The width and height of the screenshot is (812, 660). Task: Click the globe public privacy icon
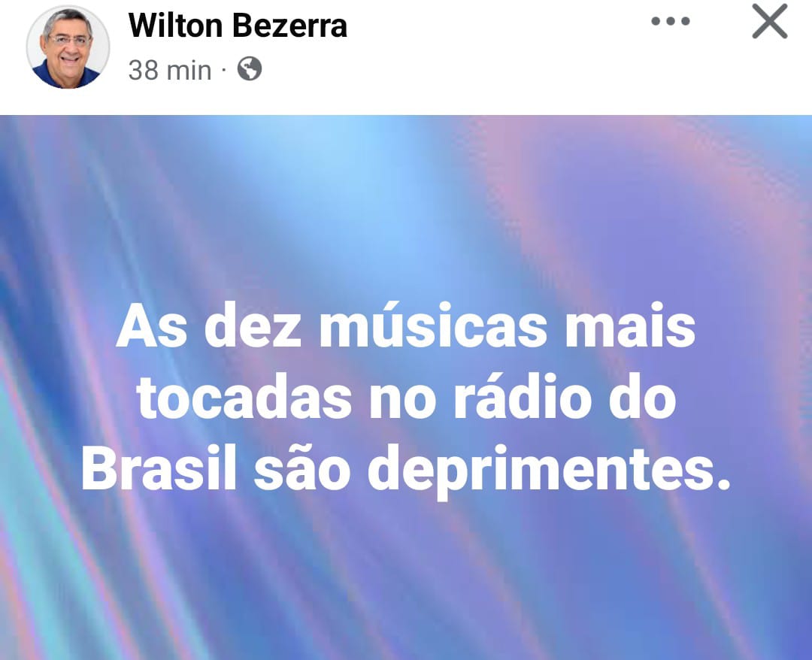(250, 69)
